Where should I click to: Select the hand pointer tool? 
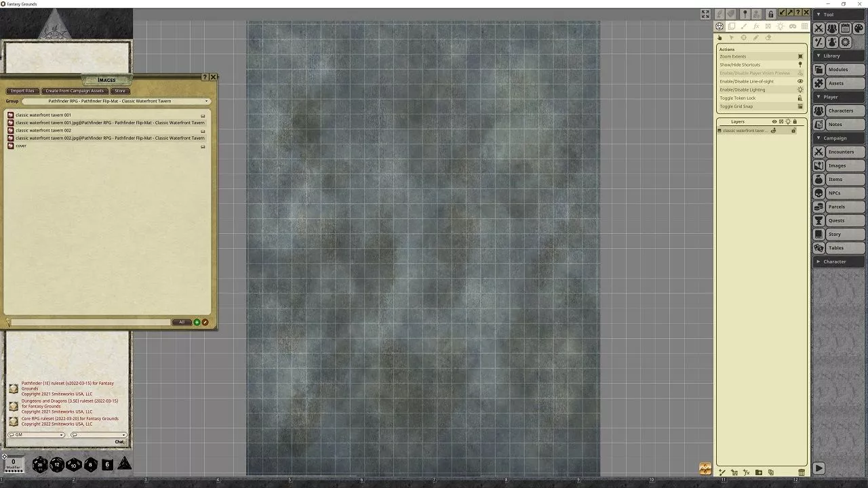[719, 38]
